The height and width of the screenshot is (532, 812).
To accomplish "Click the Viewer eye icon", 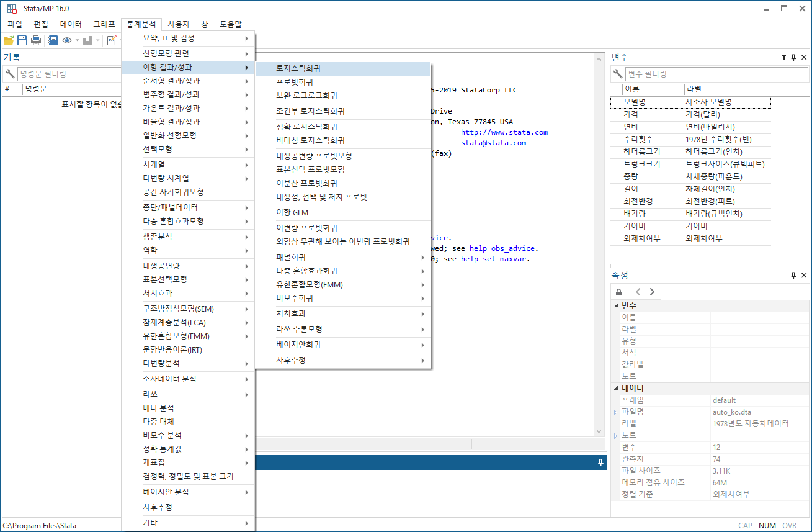I will pos(67,40).
